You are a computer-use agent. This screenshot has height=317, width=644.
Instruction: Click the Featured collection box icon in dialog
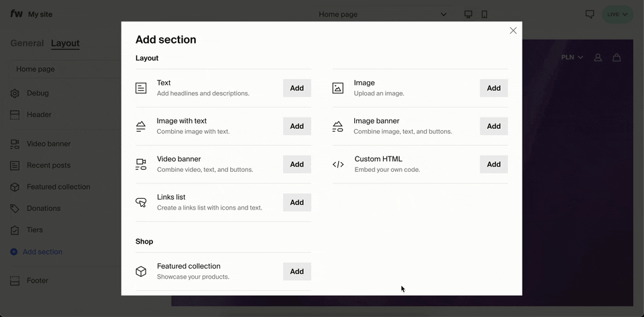[141, 271]
